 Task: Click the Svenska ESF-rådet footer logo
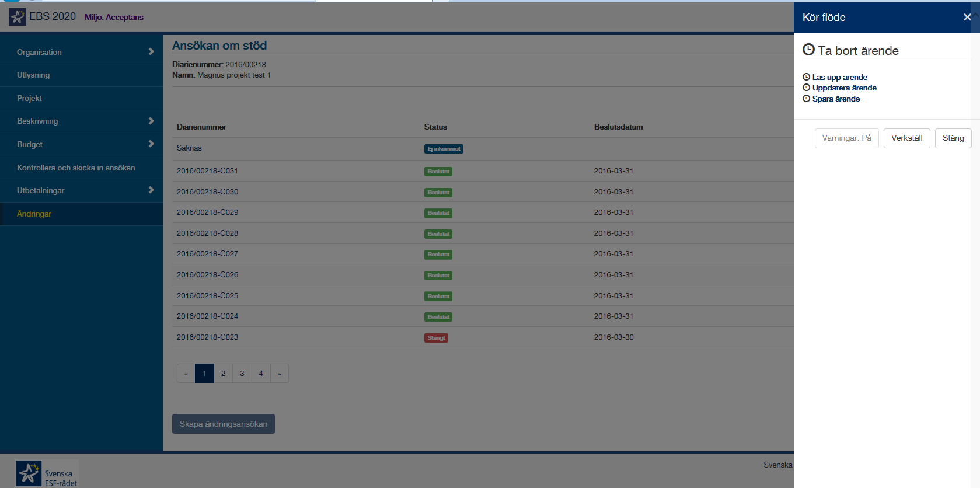point(47,474)
